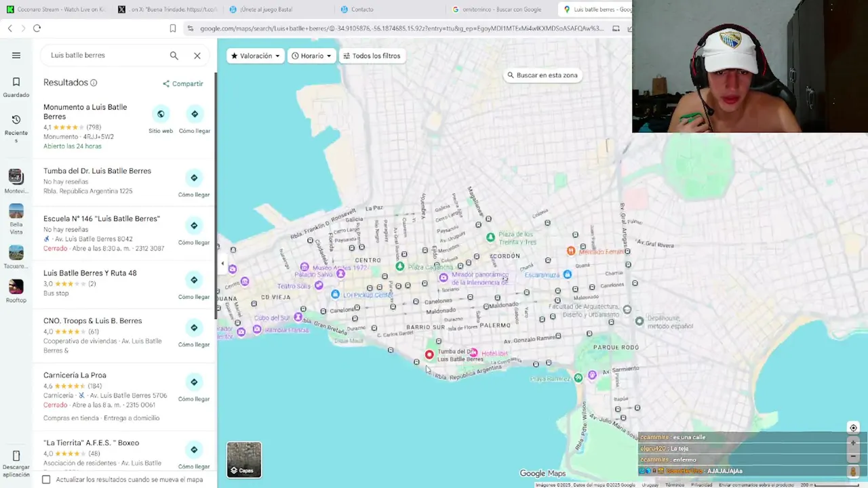868x488 pixels.
Task: Switch to the X Buena Trindade tab
Action: [x=167, y=9]
